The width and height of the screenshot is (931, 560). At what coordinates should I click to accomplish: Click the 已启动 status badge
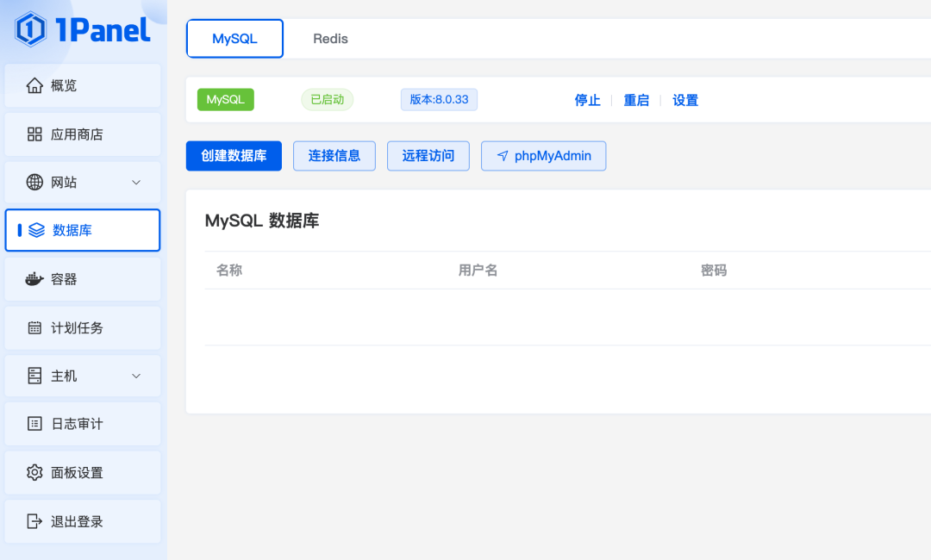click(x=328, y=100)
